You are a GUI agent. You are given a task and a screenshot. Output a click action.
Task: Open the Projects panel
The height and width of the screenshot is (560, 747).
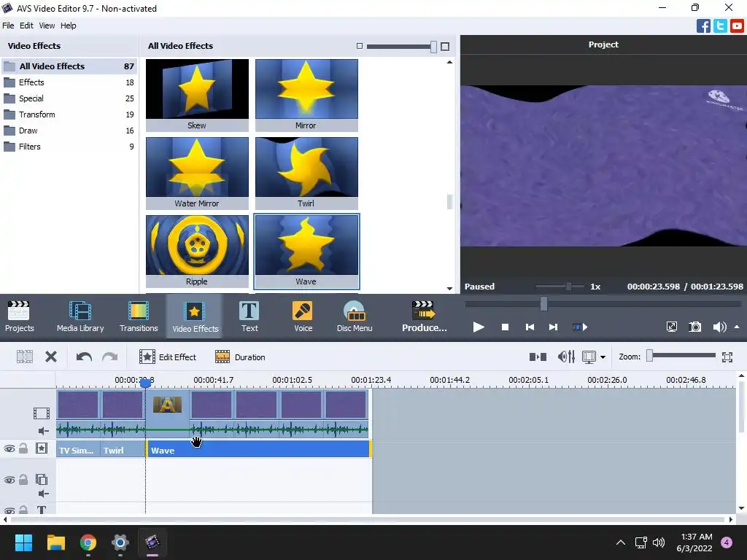coord(20,316)
